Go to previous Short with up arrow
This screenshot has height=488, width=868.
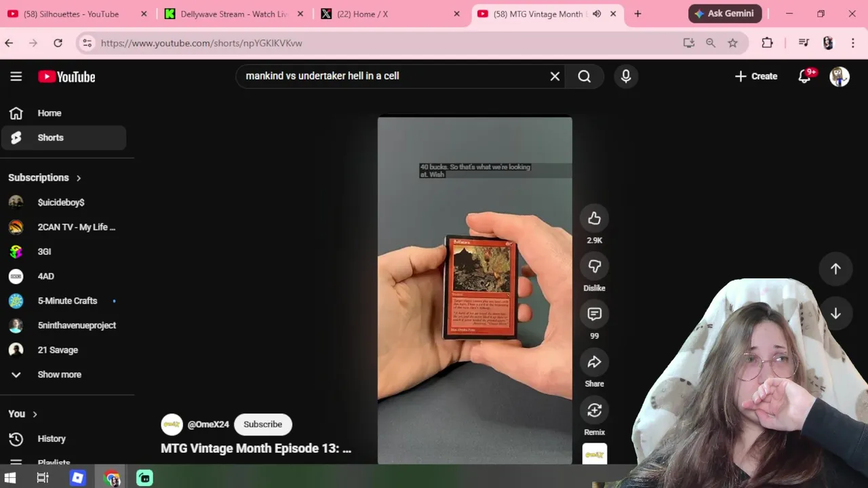click(x=835, y=268)
